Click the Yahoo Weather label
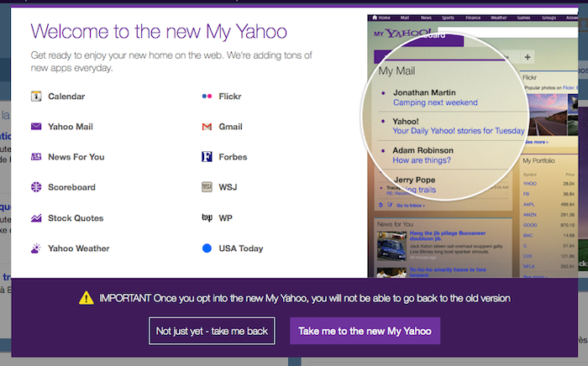Screen dimensions: 588x366 [79, 248]
